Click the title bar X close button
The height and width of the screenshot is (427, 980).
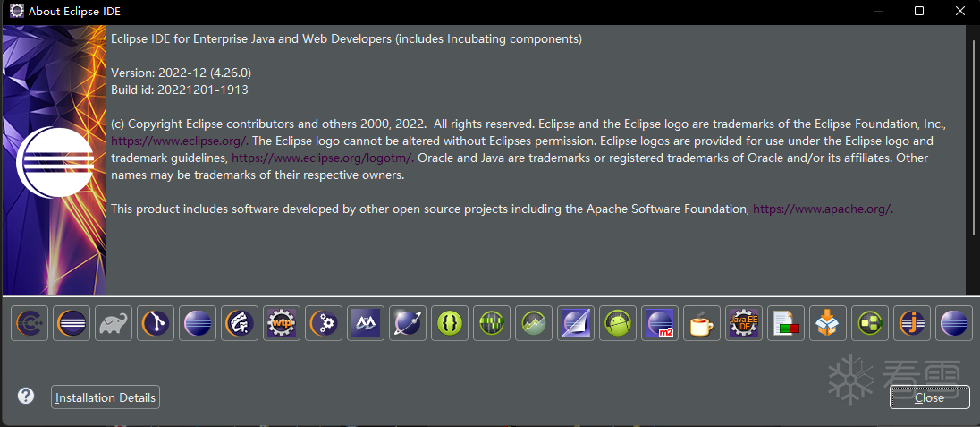point(960,11)
